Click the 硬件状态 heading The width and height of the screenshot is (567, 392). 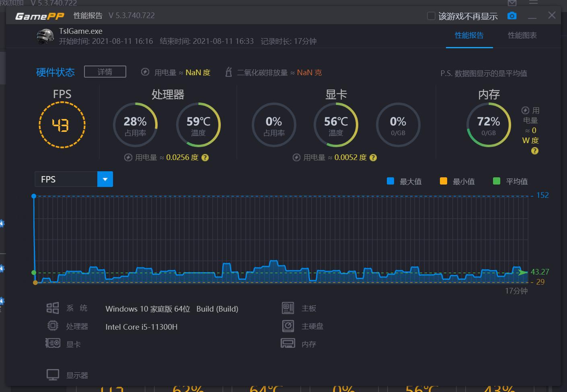[55, 72]
